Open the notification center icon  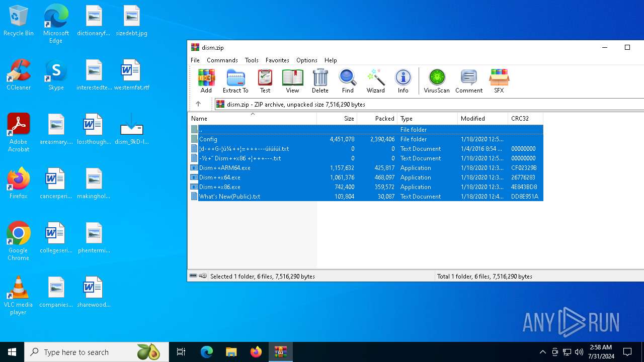[x=627, y=352]
